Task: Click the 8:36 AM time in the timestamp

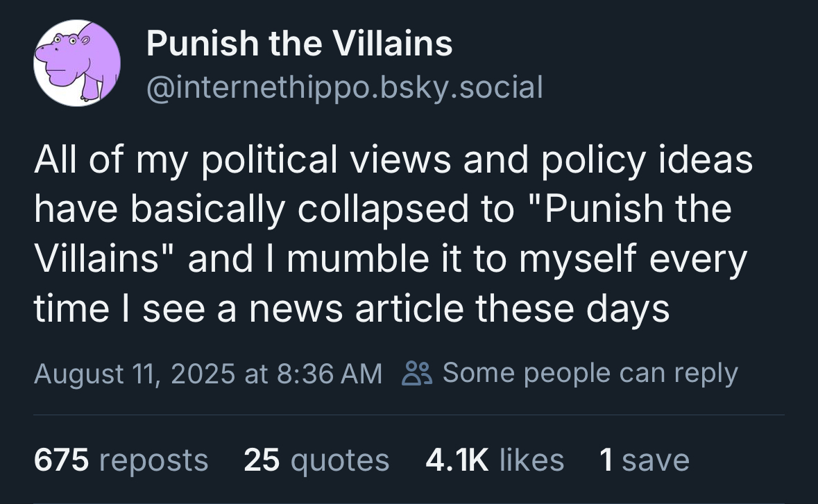Action: click(x=329, y=374)
